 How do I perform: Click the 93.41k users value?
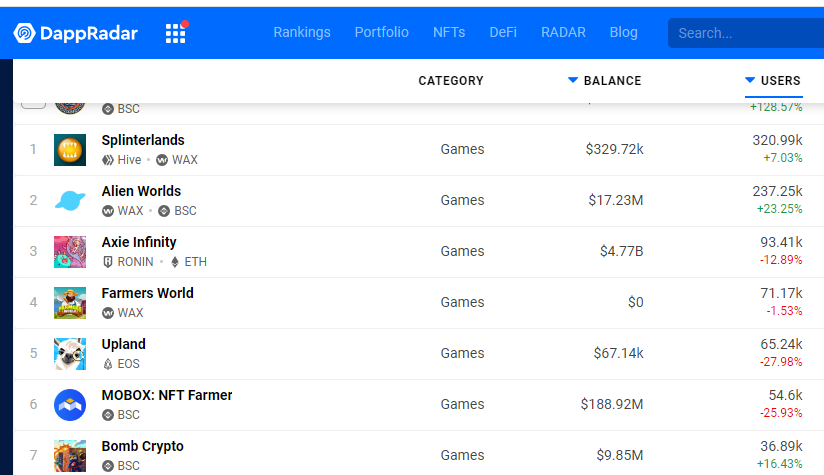click(781, 242)
